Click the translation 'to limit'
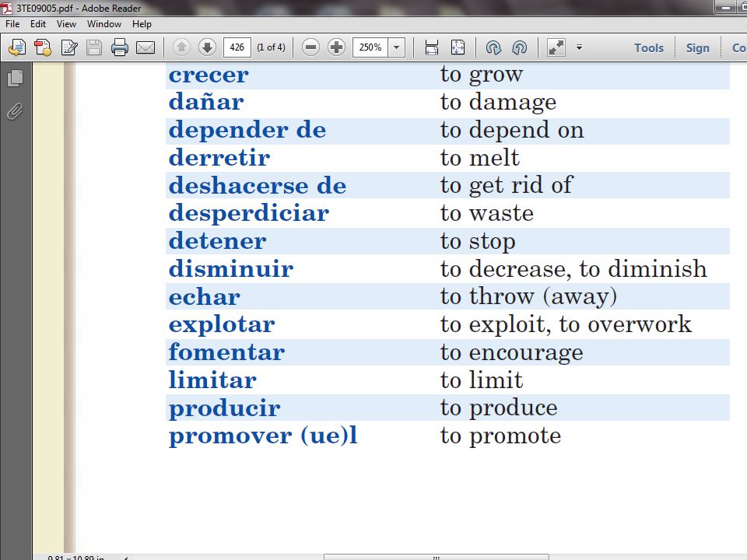747x560 pixels. [482, 380]
